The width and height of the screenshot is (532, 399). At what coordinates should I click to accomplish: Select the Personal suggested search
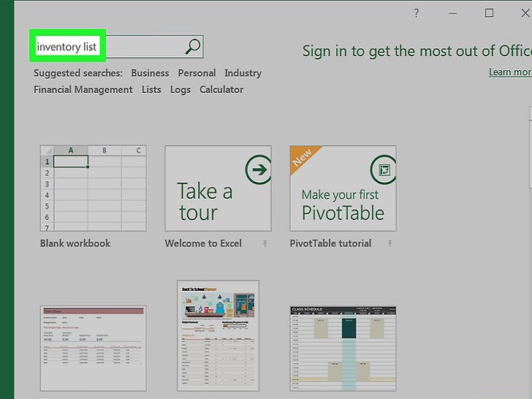[x=197, y=73]
